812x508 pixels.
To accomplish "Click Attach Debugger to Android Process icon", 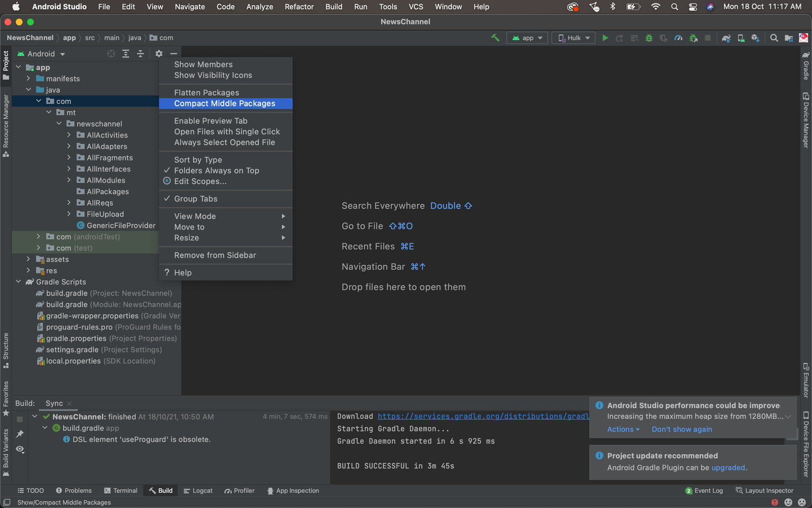I will [693, 38].
